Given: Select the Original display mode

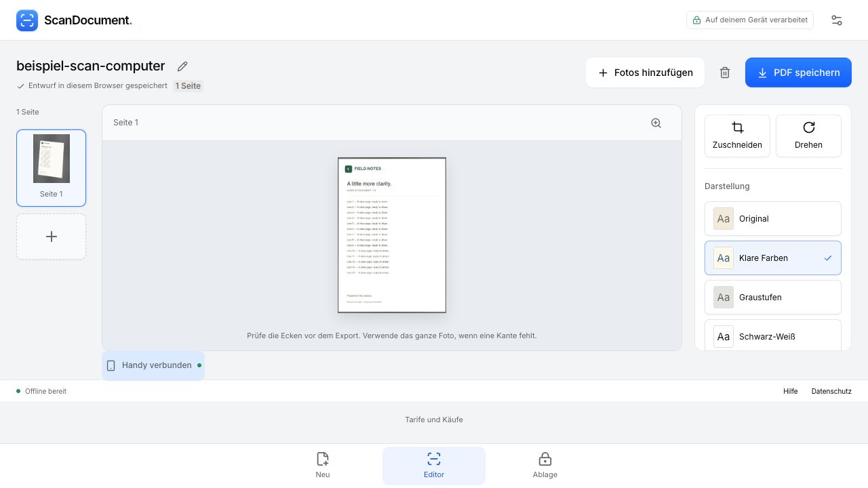Looking at the screenshot, I should pos(773,219).
